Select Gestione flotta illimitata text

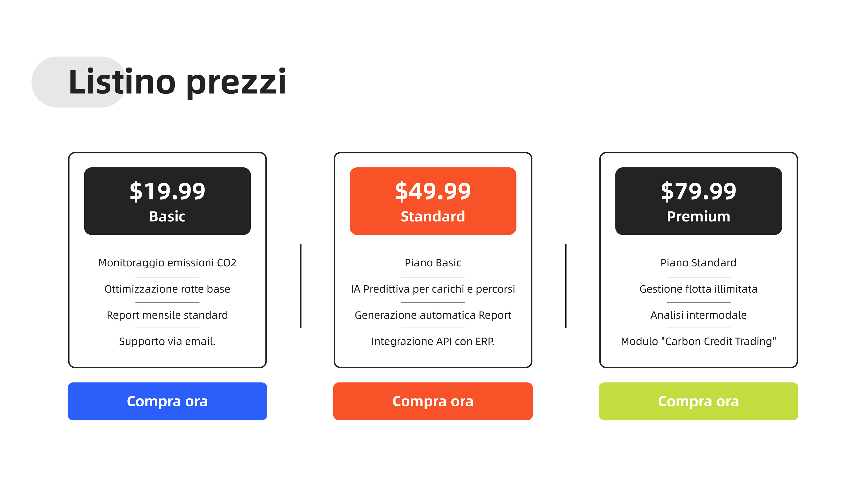tap(698, 289)
